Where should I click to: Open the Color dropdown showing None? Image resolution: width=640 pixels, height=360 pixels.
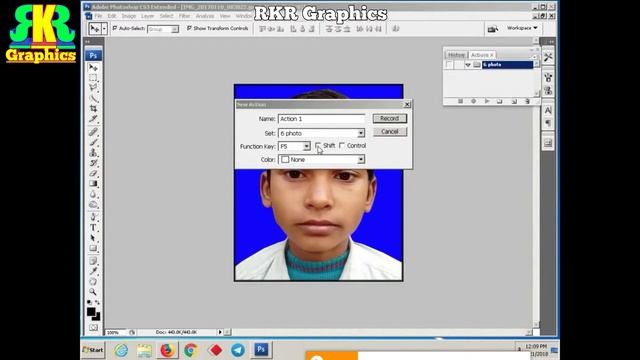[x=322, y=160]
